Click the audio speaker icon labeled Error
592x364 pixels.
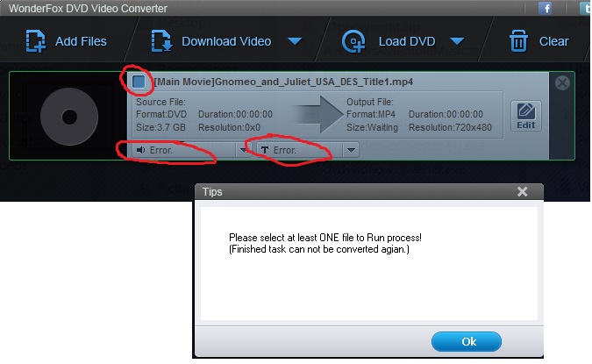(x=141, y=150)
